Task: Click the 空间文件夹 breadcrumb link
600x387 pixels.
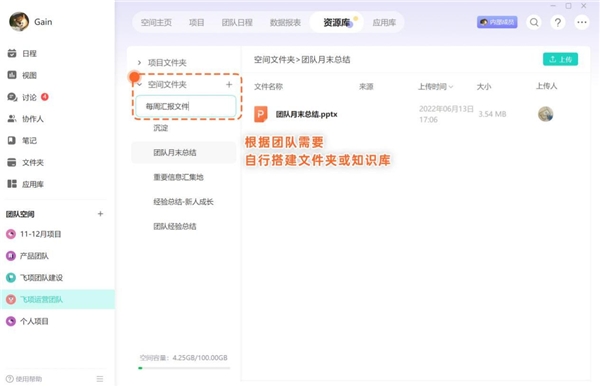Action: pos(274,59)
